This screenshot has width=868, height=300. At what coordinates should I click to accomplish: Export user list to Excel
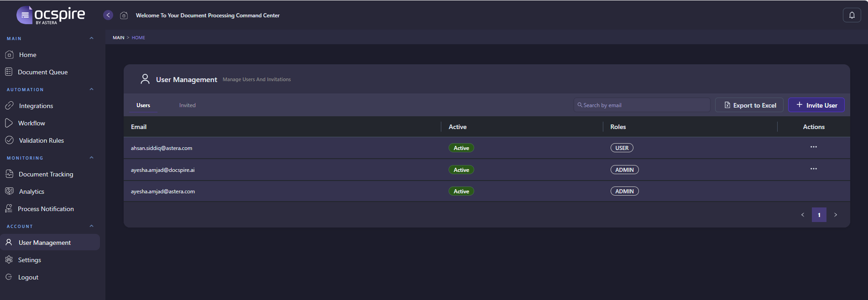749,105
